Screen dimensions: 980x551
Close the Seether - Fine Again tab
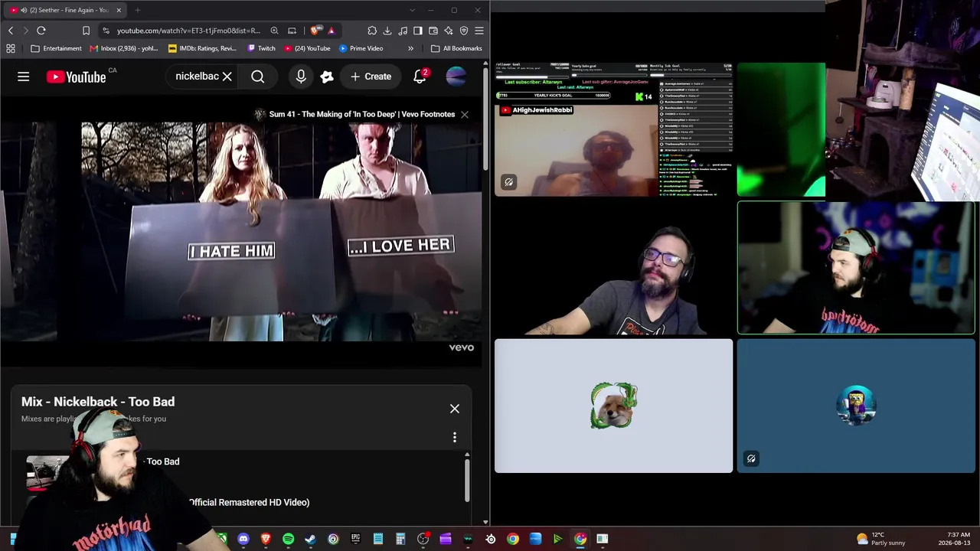point(119,10)
